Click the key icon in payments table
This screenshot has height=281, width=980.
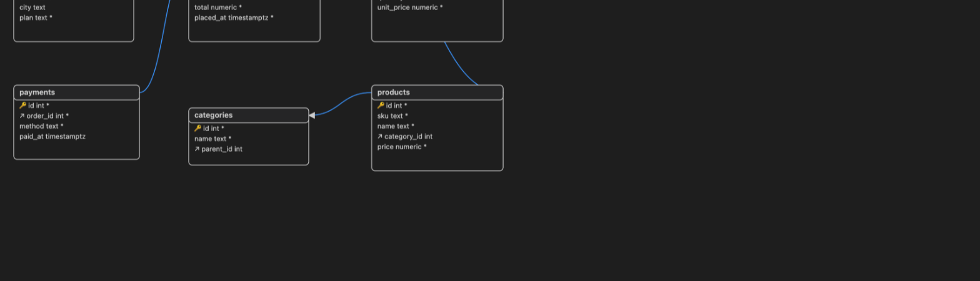23,106
